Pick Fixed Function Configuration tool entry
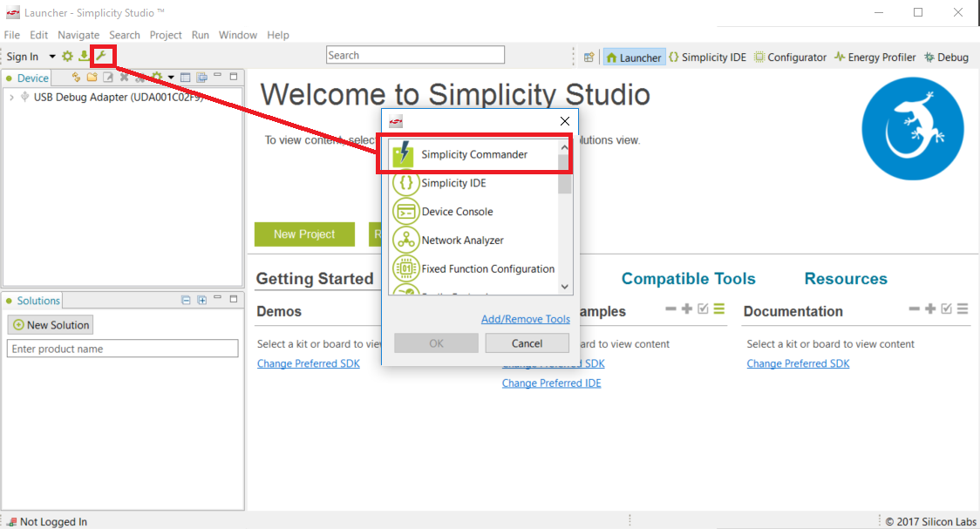The image size is (980, 529). (x=487, y=269)
